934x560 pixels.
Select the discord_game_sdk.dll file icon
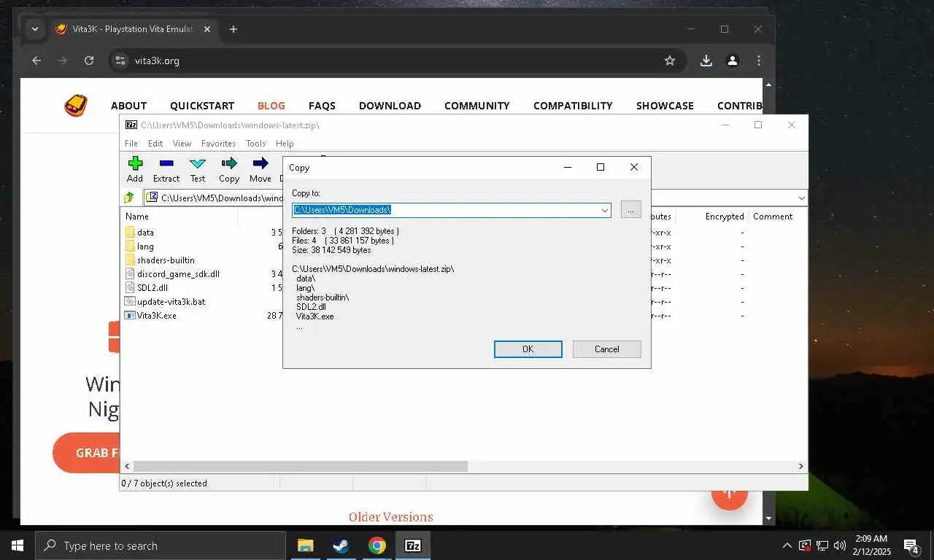130,273
